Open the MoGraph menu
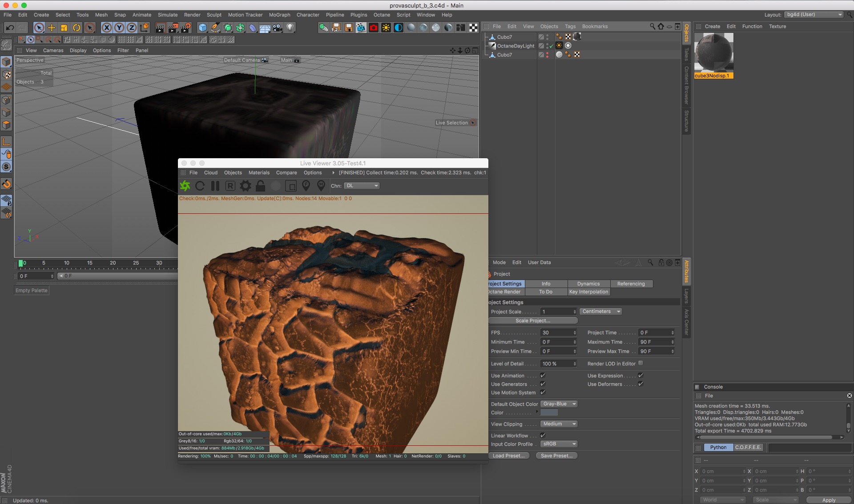Image resolution: width=854 pixels, height=504 pixels. pos(279,15)
